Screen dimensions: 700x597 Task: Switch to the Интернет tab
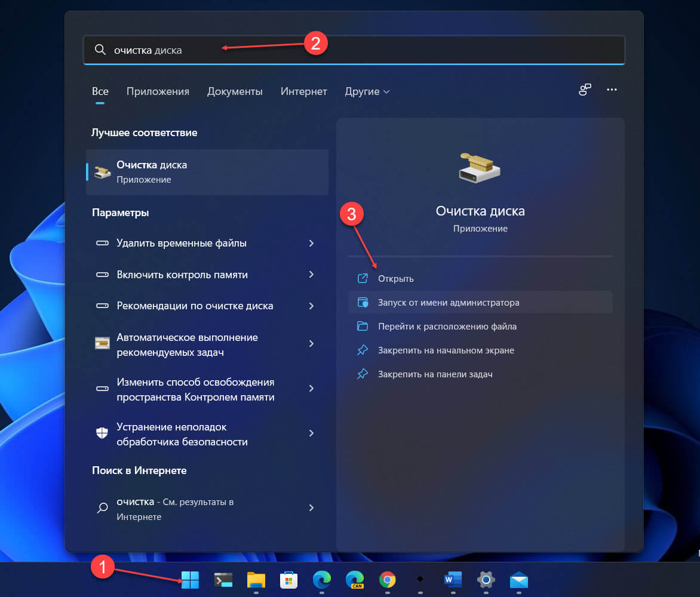pos(303,91)
